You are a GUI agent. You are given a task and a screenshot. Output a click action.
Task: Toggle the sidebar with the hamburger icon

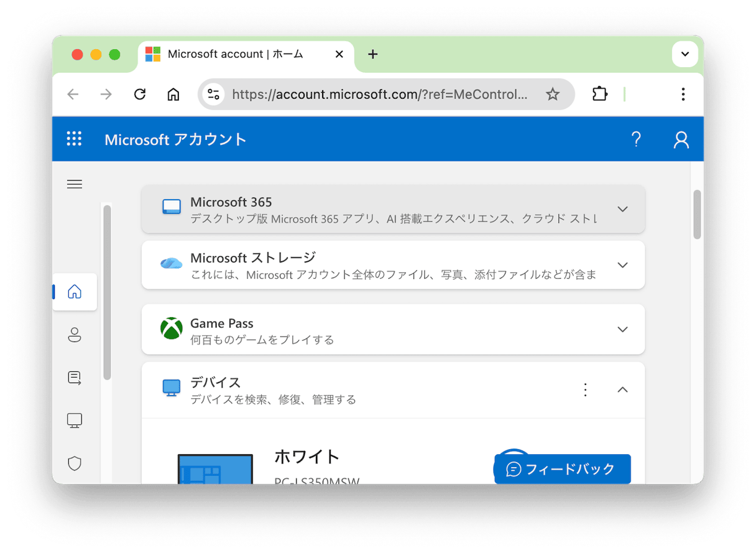coord(74,184)
